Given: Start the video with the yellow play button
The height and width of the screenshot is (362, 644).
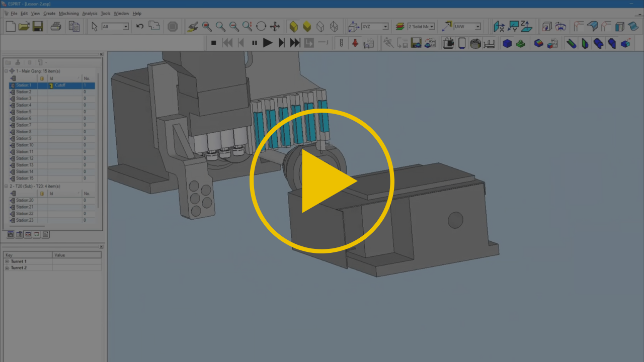Looking at the screenshot, I should [x=322, y=180].
